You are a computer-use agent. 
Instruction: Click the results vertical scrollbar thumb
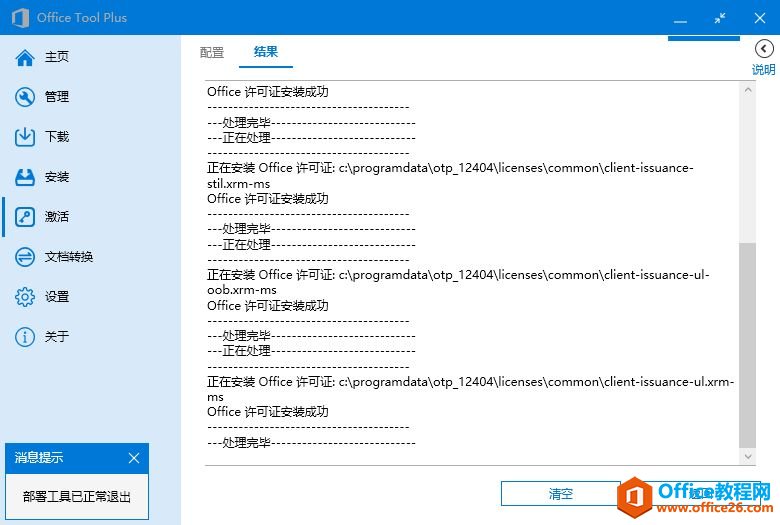coord(748,345)
